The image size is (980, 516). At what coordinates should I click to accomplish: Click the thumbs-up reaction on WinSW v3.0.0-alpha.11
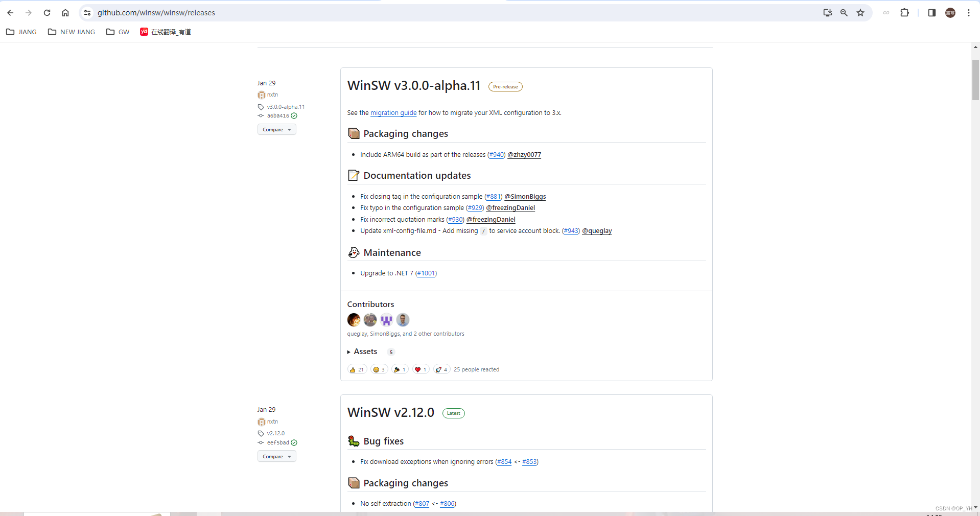pyautogui.click(x=357, y=369)
